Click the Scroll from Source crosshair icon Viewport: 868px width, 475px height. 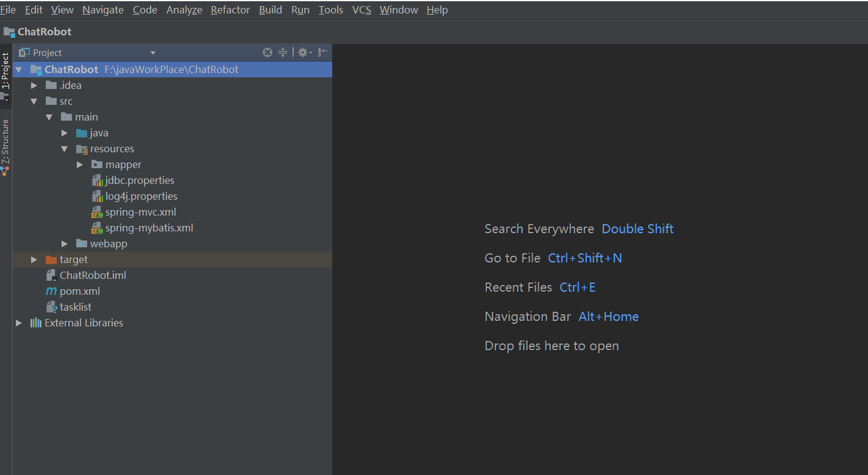pyautogui.click(x=268, y=52)
